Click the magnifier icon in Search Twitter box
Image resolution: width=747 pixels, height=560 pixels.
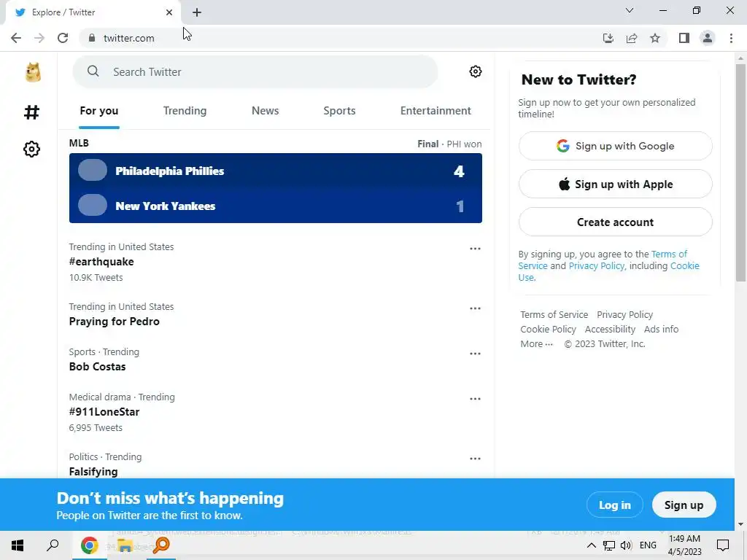pyautogui.click(x=93, y=71)
